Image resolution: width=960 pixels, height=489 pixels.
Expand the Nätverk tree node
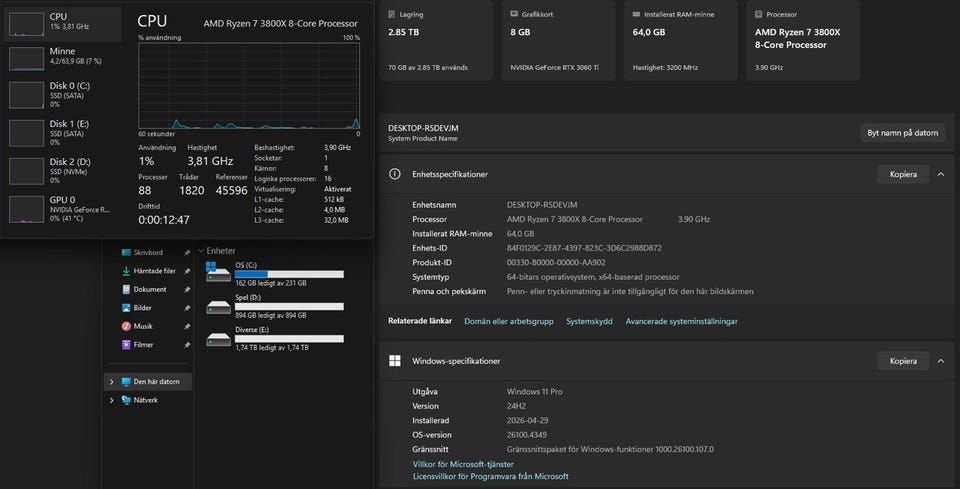pyautogui.click(x=111, y=400)
